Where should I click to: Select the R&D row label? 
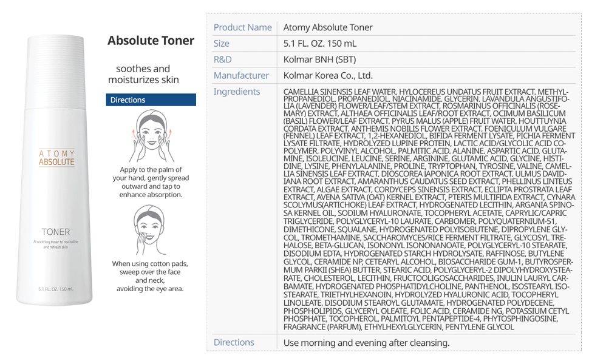(223, 59)
